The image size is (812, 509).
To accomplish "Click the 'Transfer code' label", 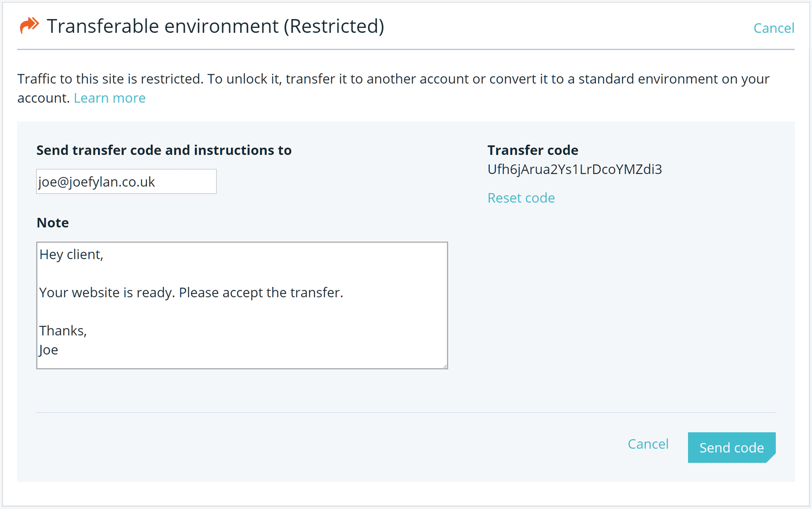I will coord(533,150).
